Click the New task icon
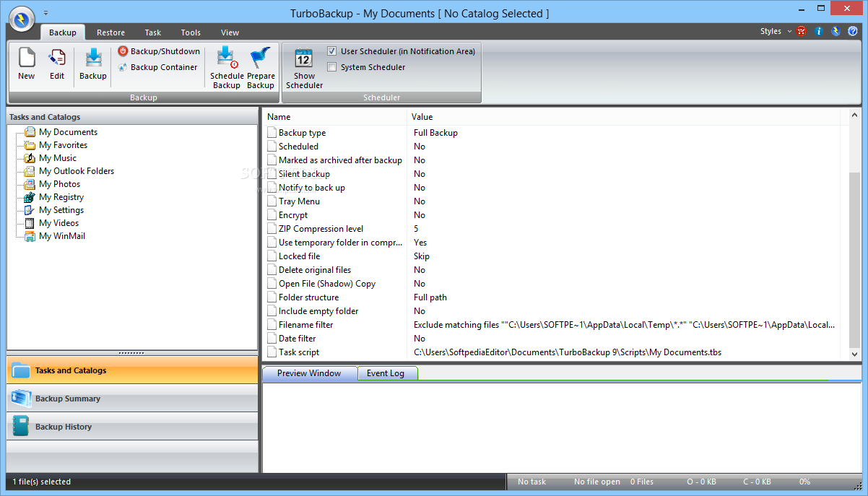 [27, 58]
